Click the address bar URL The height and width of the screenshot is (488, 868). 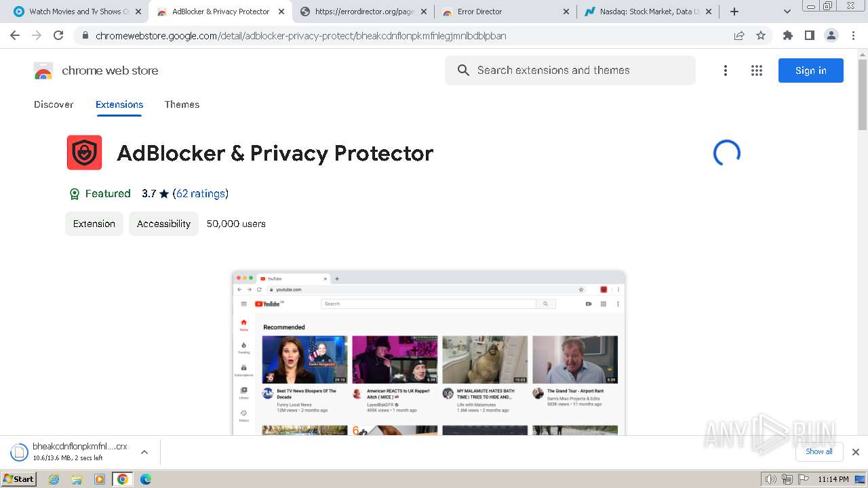pos(301,36)
